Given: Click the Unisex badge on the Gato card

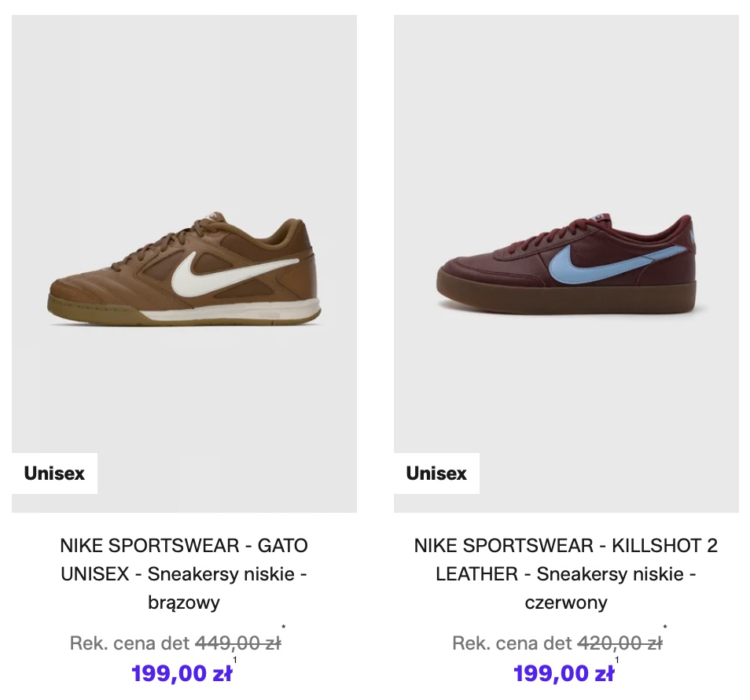Looking at the screenshot, I should [54, 473].
